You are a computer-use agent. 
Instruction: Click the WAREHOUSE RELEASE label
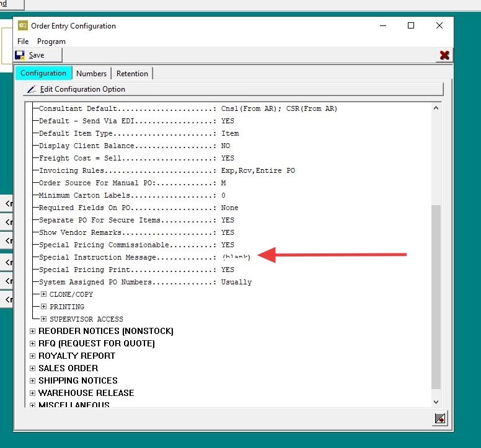pyautogui.click(x=86, y=393)
